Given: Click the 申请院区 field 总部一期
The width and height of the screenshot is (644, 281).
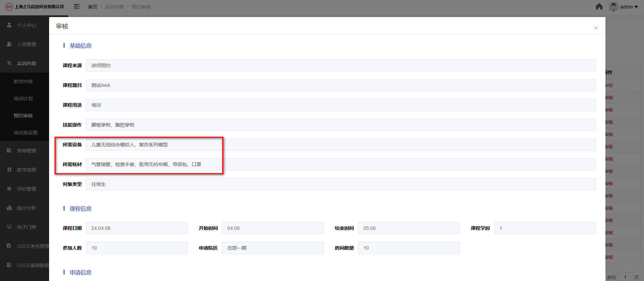Looking at the screenshot, I should pos(273,248).
